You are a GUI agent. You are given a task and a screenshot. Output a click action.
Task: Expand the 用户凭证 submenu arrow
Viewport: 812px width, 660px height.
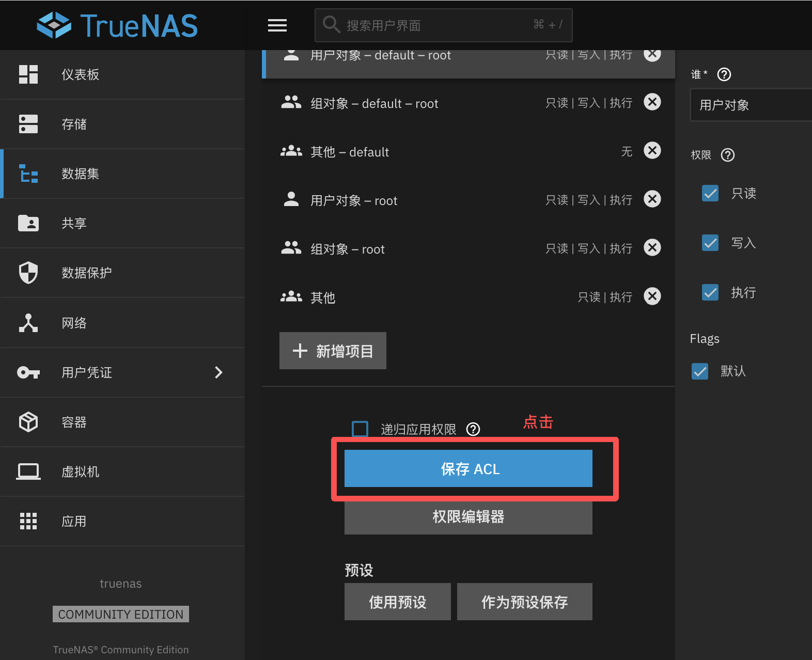tap(218, 372)
